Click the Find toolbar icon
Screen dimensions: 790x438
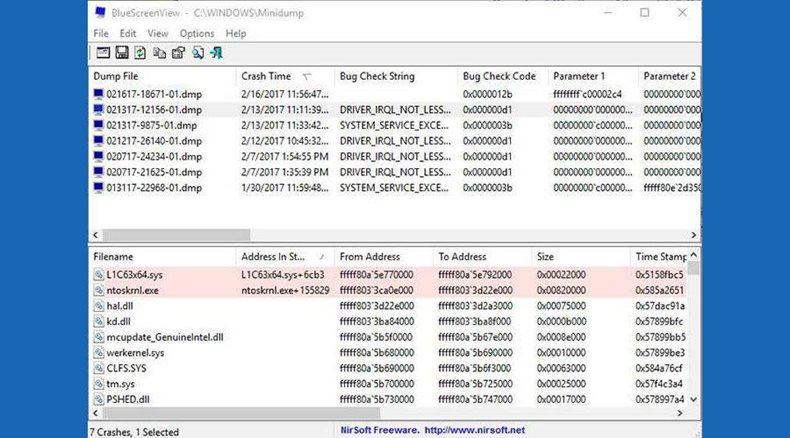click(198, 53)
